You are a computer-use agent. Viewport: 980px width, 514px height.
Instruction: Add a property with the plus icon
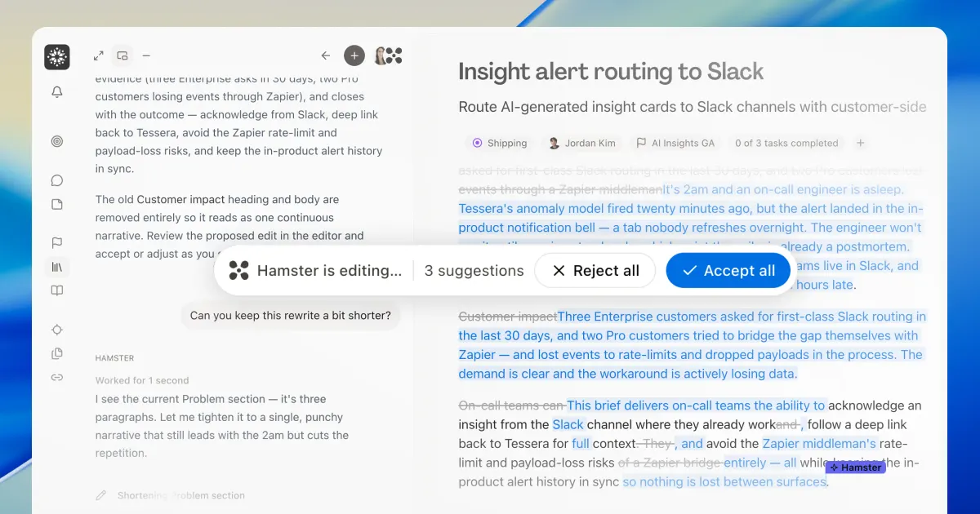(x=860, y=143)
